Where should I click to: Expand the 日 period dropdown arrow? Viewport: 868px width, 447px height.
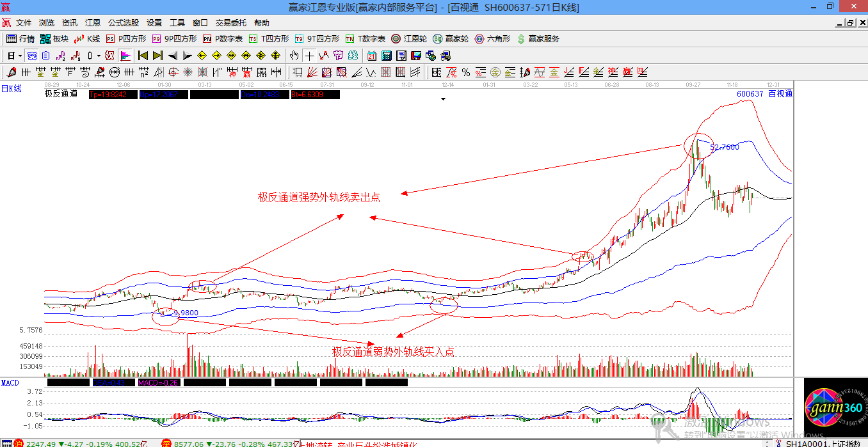coord(20,56)
